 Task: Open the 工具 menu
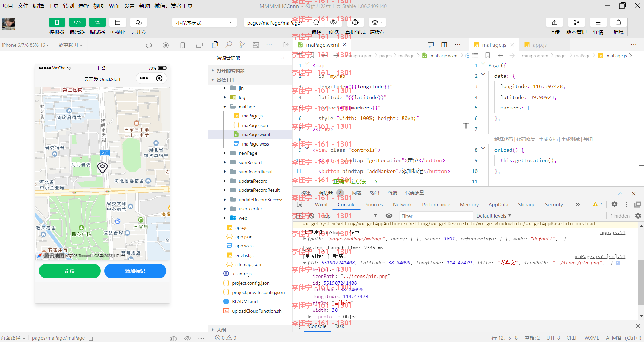point(53,6)
